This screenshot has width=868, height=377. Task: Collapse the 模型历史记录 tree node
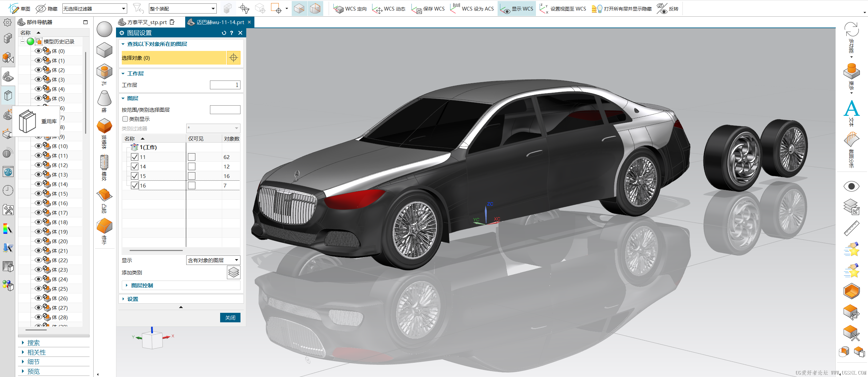point(22,41)
